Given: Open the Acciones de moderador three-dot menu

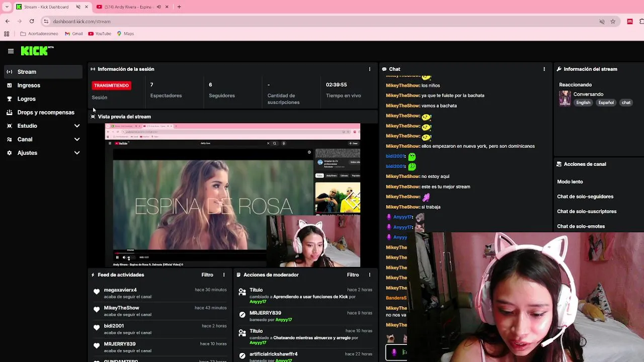Looking at the screenshot, I should point(369,275).
